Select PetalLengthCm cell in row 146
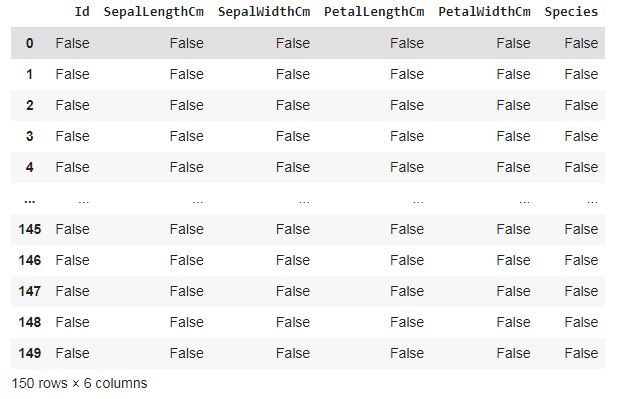Image resolution: width=617 pixels, height=399 pixels. pyautogui.click(x=407, y=260)
